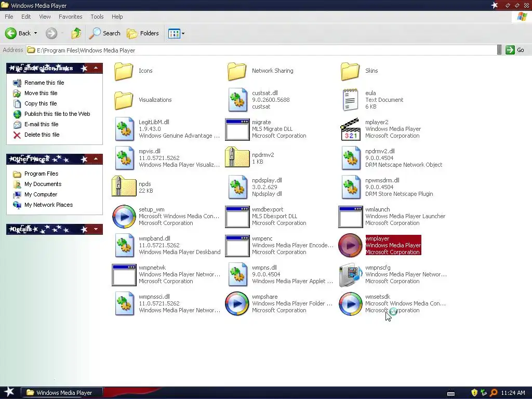
Task: Open the Help menu
Action: tap(117, 17)
